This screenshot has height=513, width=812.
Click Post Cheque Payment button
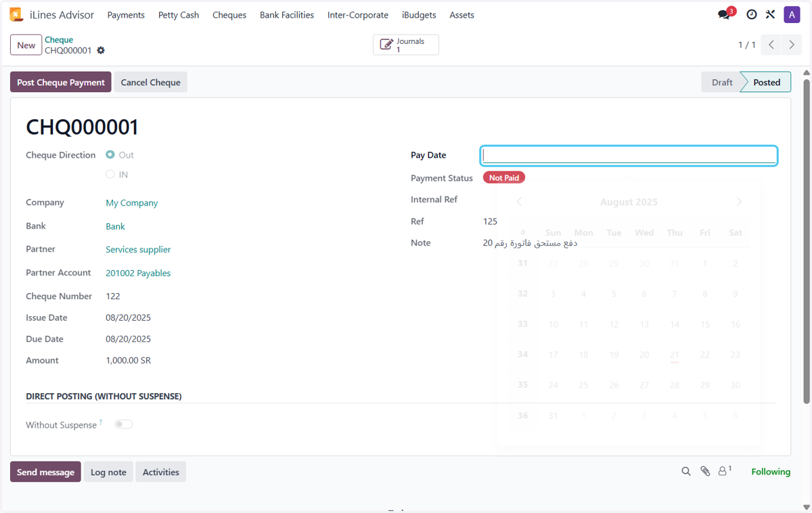coord(61,83)
